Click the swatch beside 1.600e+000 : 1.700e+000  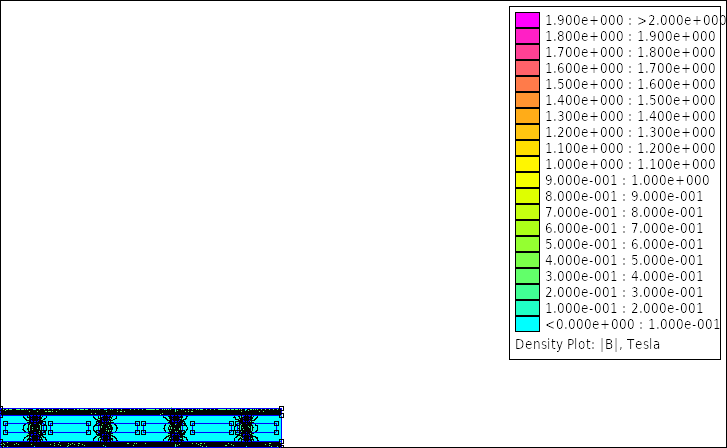[x=528, y=68]
